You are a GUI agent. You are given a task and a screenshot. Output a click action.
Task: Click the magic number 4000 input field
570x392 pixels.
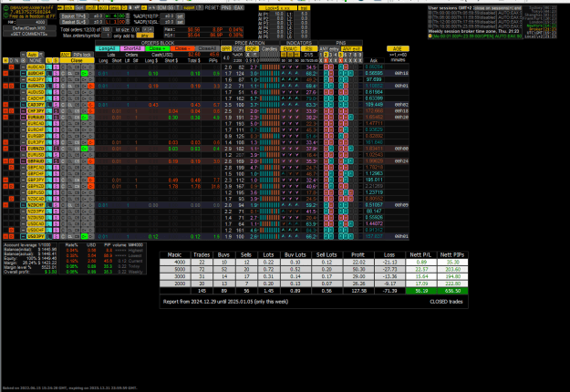point(31,22)
